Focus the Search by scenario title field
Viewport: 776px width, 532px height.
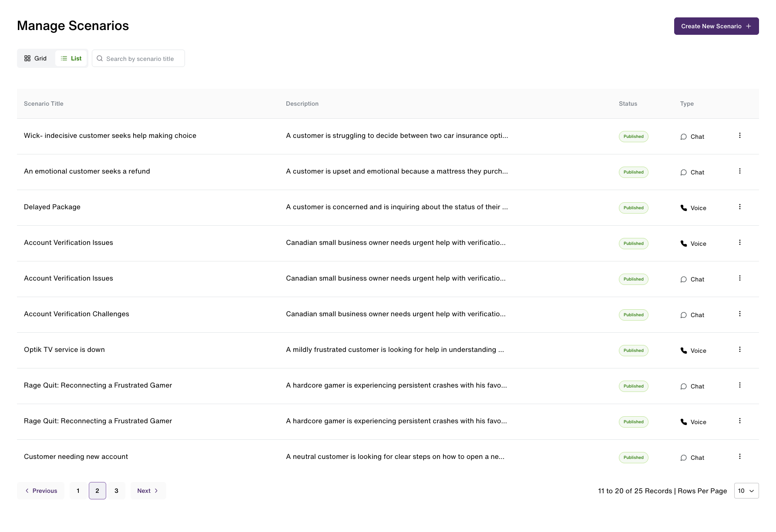[x=138, y=58]
